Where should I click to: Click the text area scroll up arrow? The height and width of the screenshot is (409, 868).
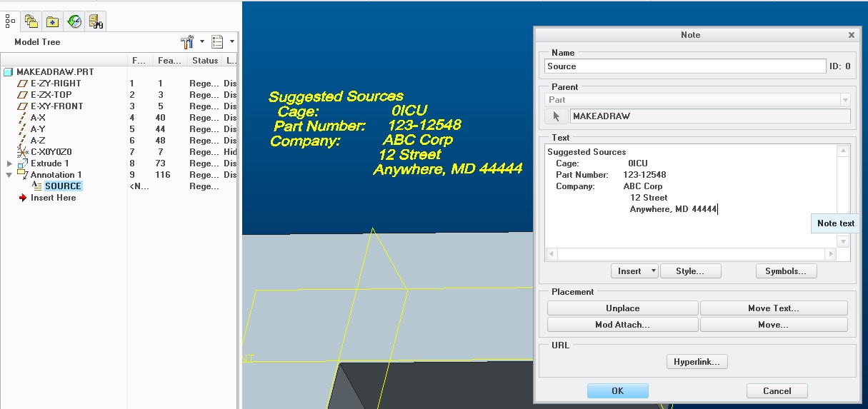tap(843, 151)
